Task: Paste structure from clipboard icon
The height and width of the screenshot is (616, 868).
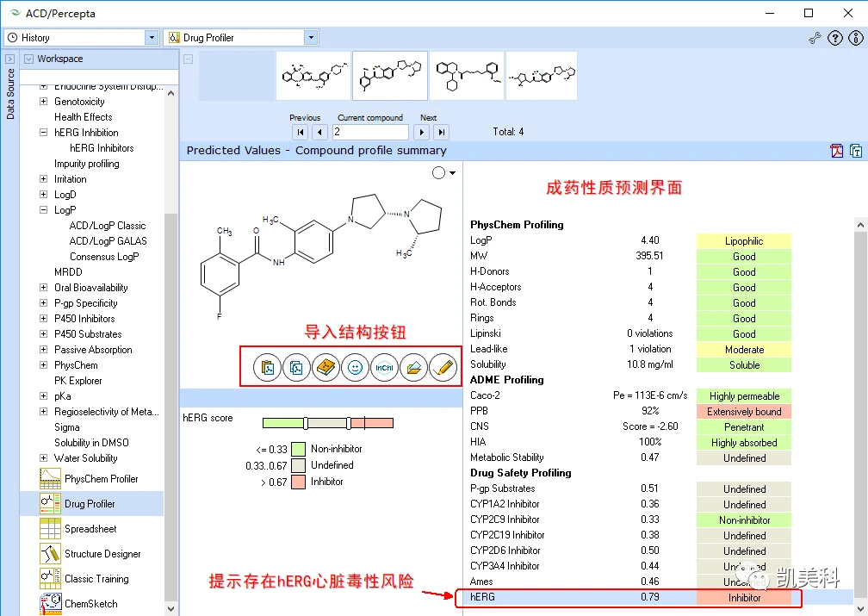Action: 267,367
